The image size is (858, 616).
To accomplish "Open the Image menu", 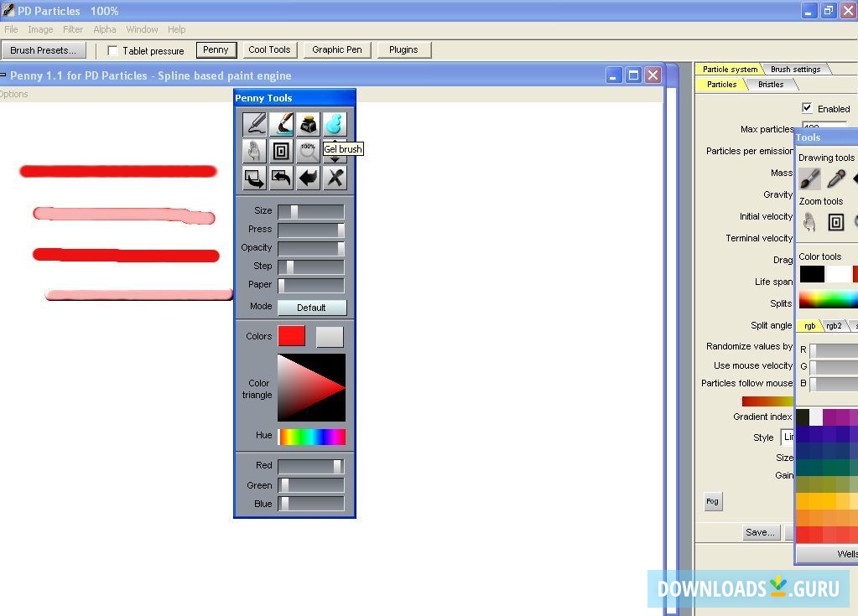I will pos(40,29).
